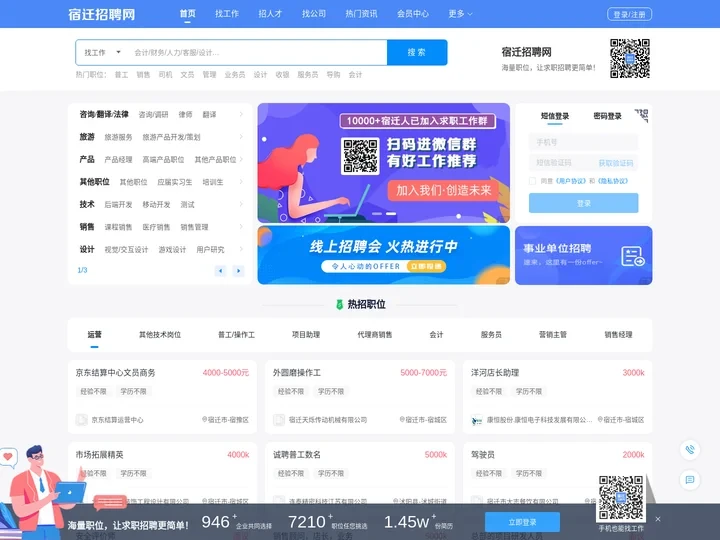The height and width of the screenshot is (540, 720).
Task: Open job 京东结算中心文员商务
Action: pos(115,373)
